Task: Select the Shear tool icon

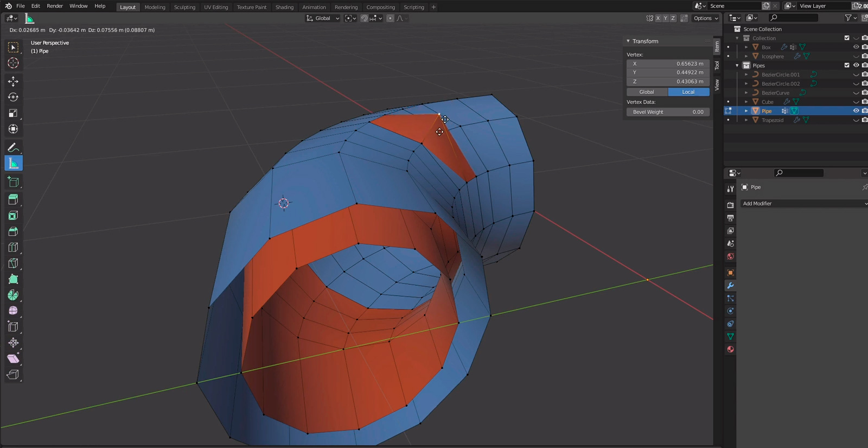Action: (x=13, y=358)
